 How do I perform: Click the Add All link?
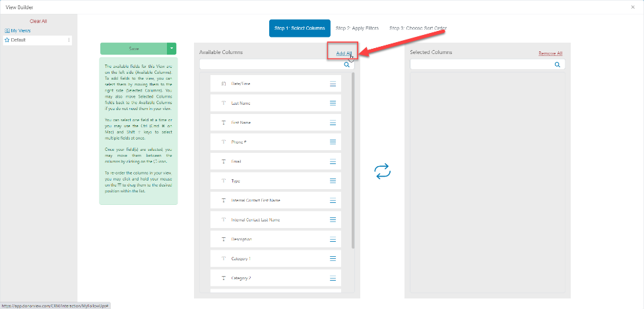coord(344,53)
